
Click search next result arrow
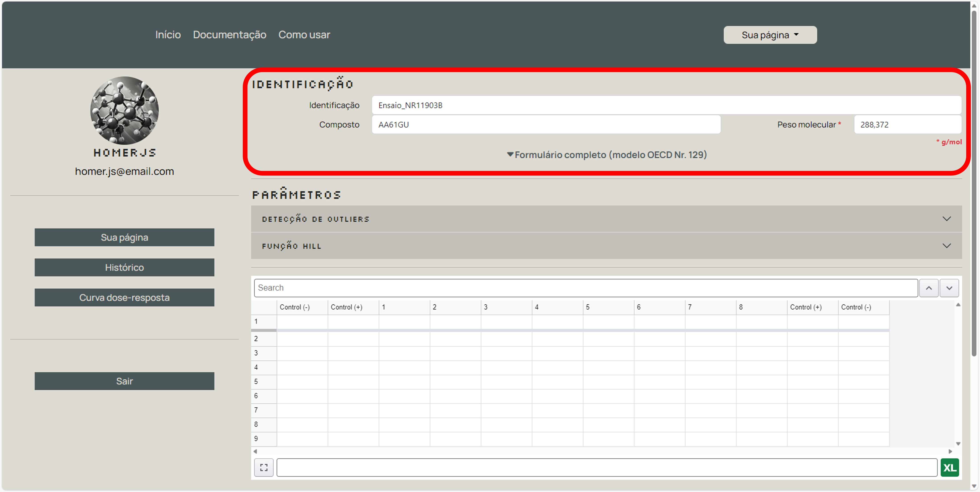(949, 288)
